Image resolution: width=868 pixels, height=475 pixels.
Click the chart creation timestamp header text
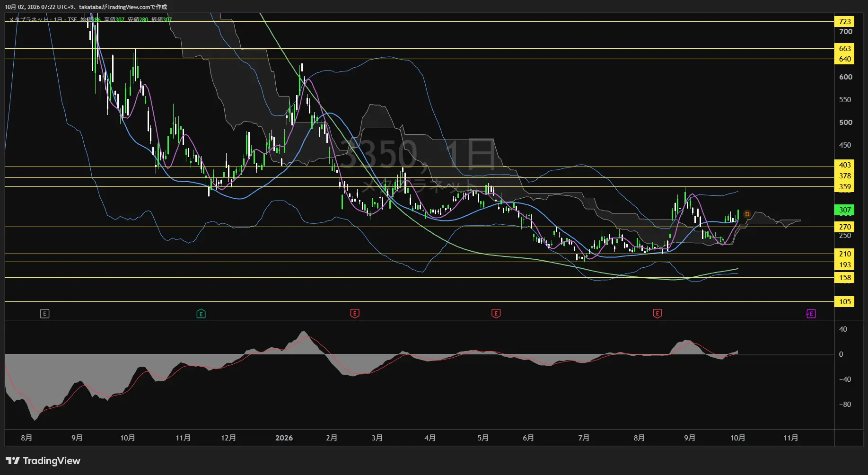point(86,7)
